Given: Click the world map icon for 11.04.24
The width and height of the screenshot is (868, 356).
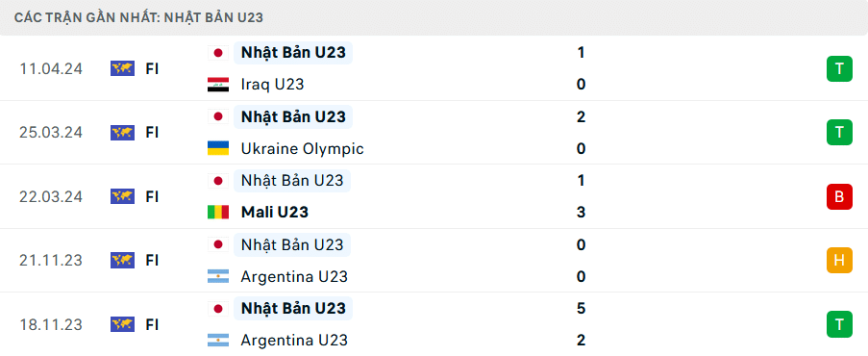Looking at the screenshot, I should [122, 68].
